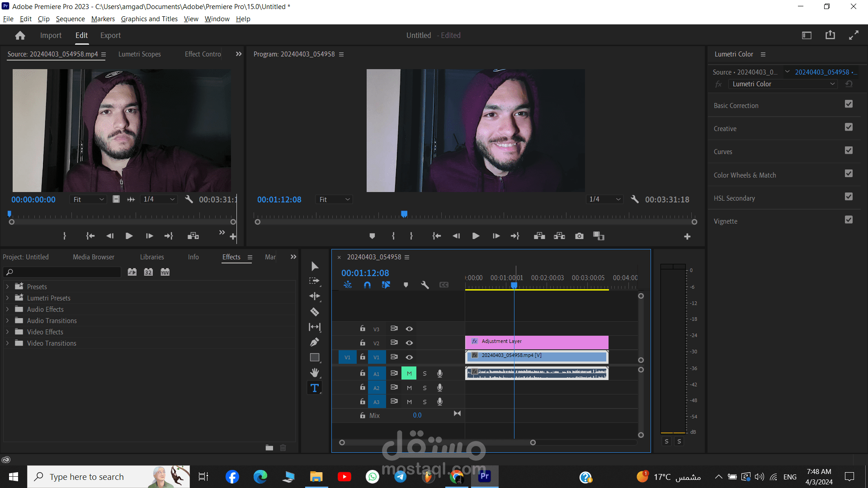This screenshot has width=868, height=488.
Task: Open the Markers menu
Action: [103, 19]
